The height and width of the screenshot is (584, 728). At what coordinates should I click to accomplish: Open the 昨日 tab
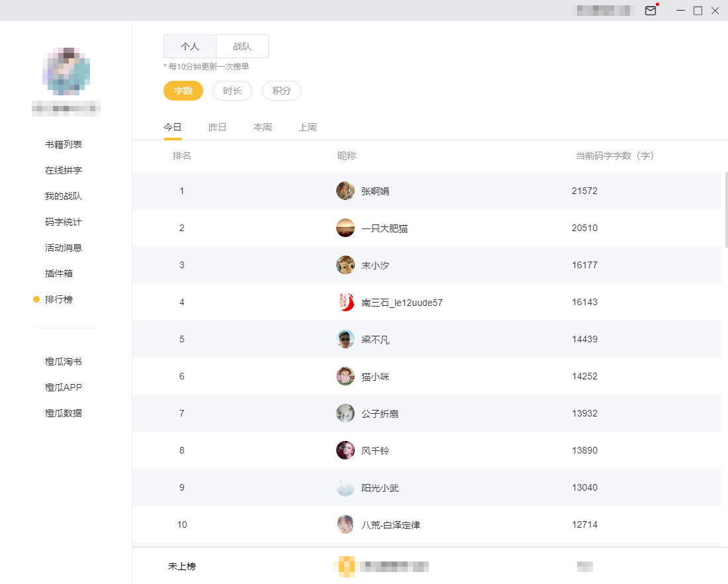click(x=218, y=127)
